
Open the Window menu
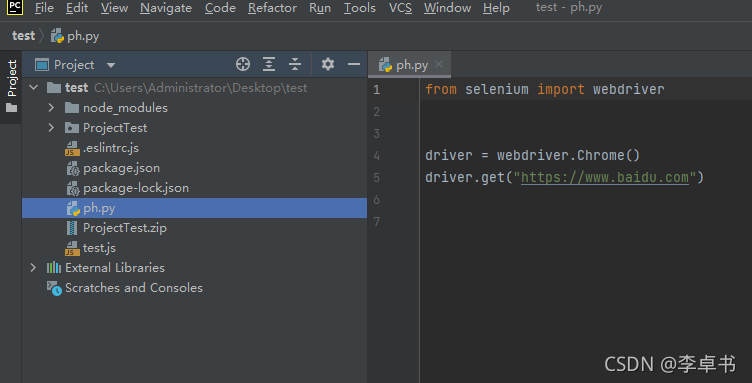point(447,8)
